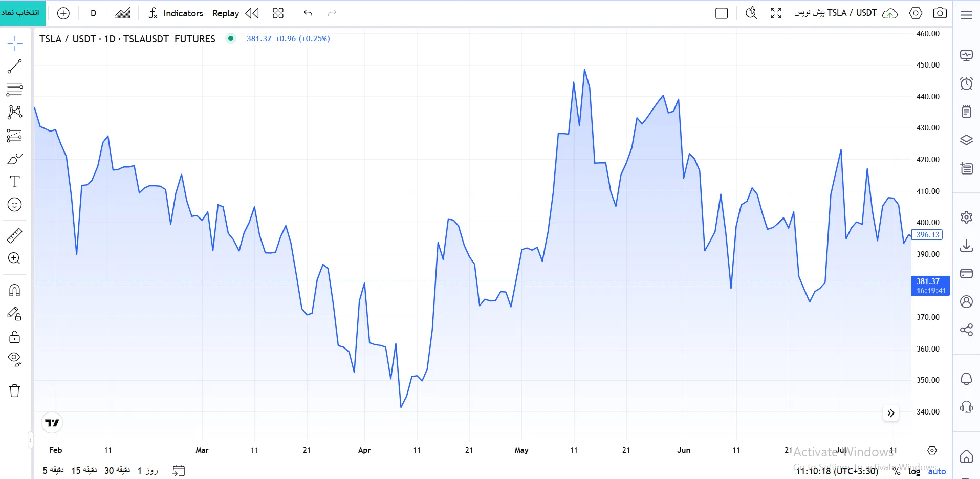Click the TSLA / USDT symbol legend title
Image resolution: width=980 pixels, height=479 pixels.
(127, 39)
